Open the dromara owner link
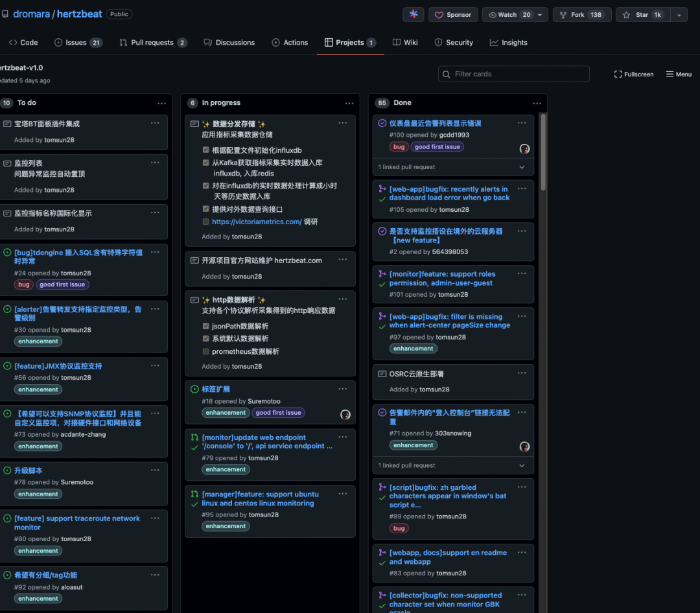The image size is (700, 613). 31,14
